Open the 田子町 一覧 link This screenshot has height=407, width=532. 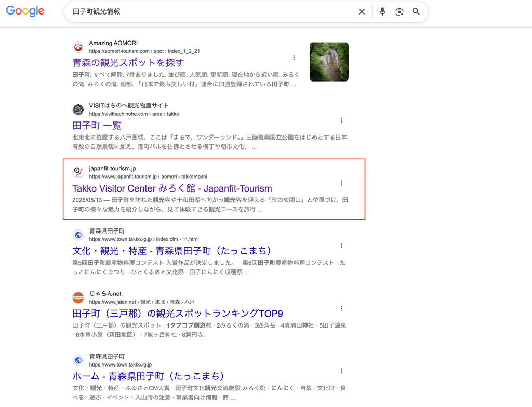[x=97, y=126]
